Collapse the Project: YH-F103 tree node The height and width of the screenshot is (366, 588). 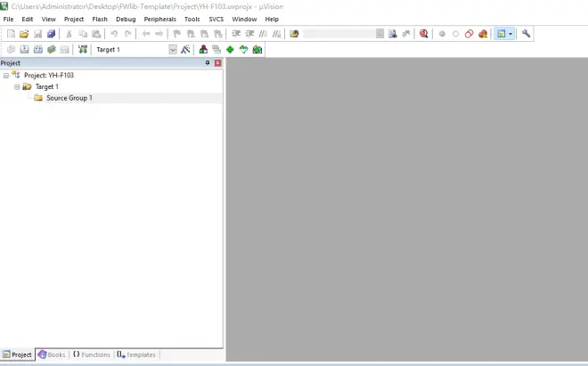point(6,76)
